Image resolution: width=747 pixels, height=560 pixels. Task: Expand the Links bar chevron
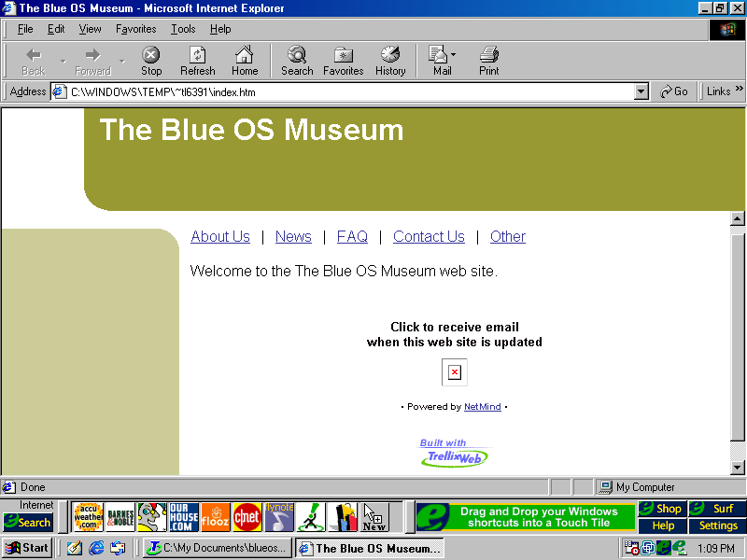coord(740,90)
